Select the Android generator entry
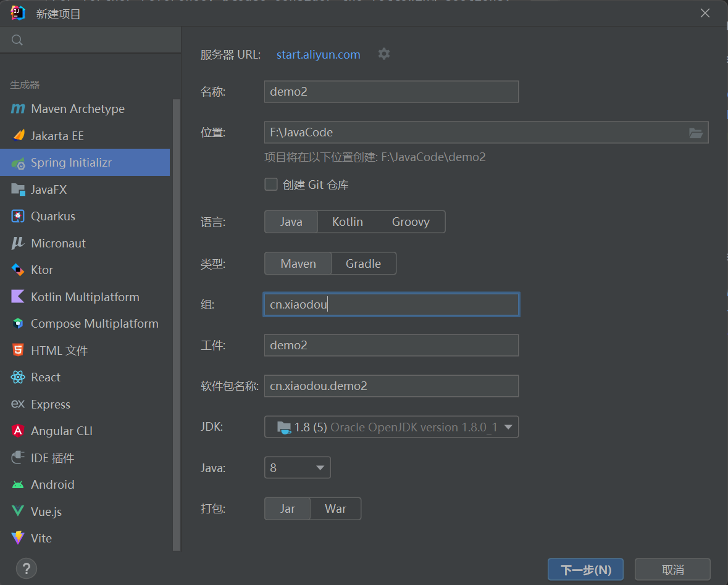Viewport: 728px width, 585px height. coord(85,484)
